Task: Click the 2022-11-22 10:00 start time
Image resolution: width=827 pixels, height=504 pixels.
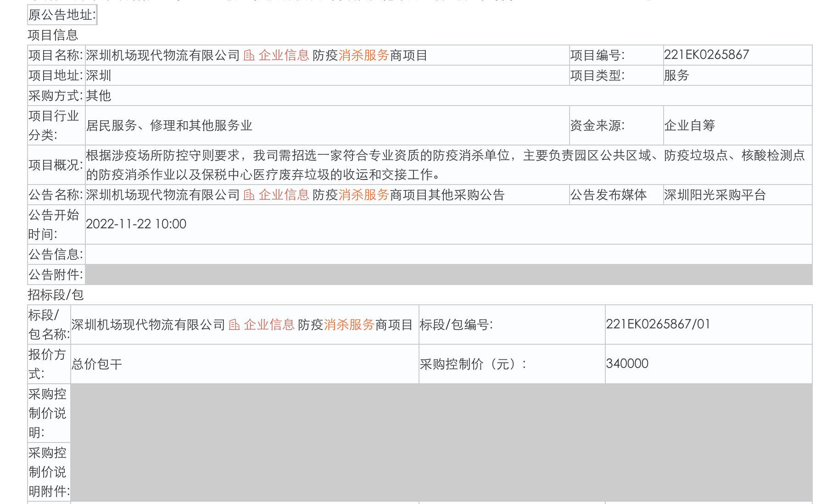Action: pyautogui.click(x=136, y=224)
